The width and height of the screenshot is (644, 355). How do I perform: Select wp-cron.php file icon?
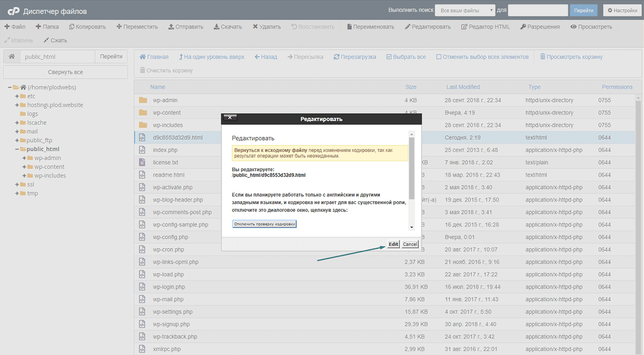142,250
